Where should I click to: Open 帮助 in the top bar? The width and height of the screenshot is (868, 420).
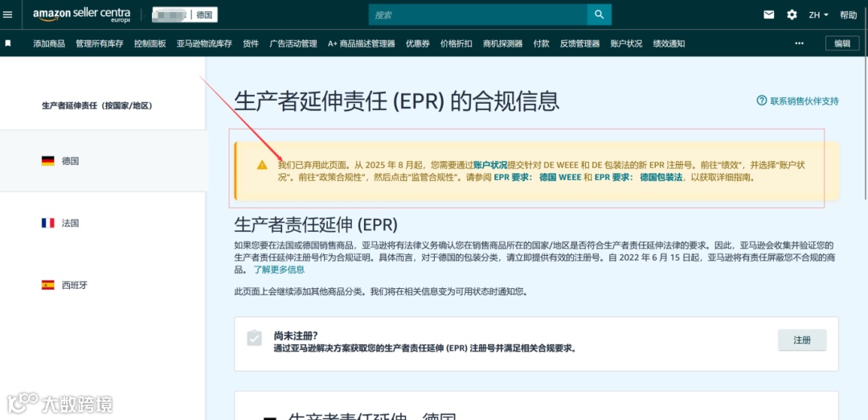pyautogui.click(x=848, y=15)
